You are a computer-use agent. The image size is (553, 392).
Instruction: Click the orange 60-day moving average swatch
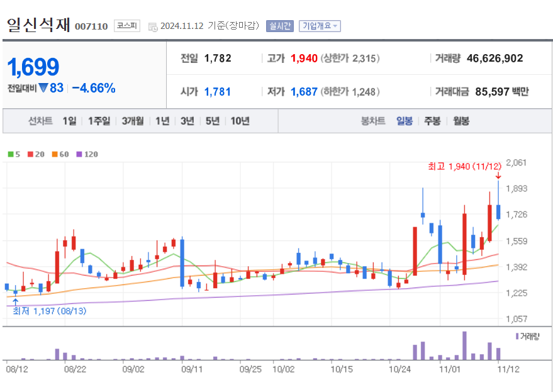point(55,154)
